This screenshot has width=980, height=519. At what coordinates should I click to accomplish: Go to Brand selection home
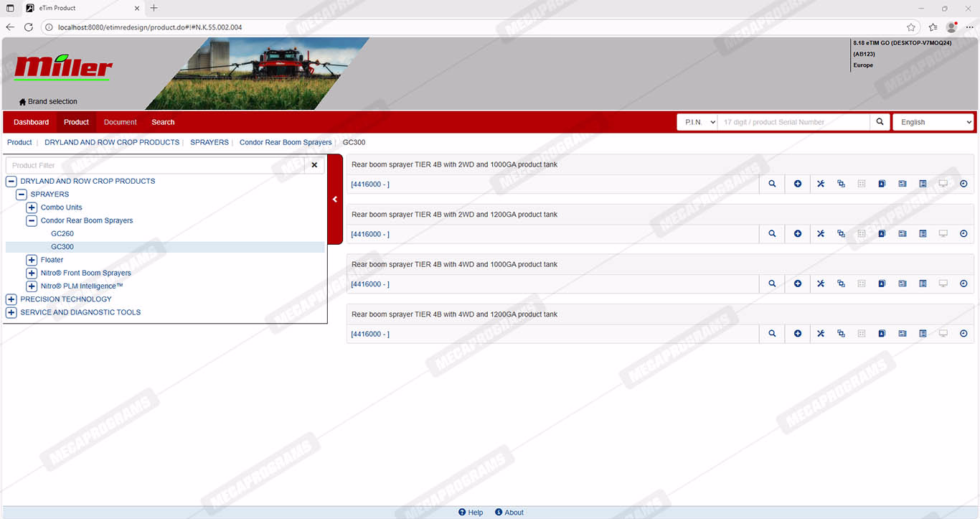coord(48,101)
